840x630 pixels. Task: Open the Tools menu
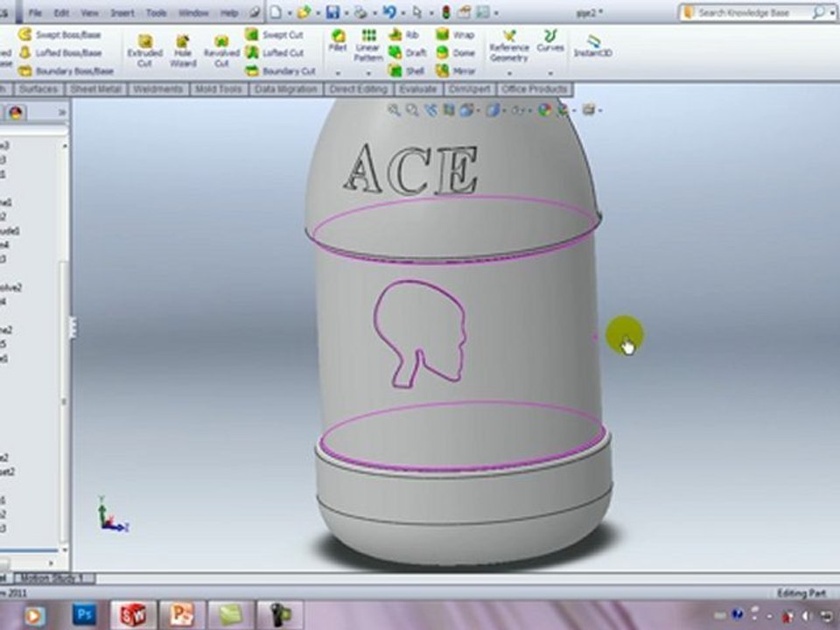tap(156, 12)
